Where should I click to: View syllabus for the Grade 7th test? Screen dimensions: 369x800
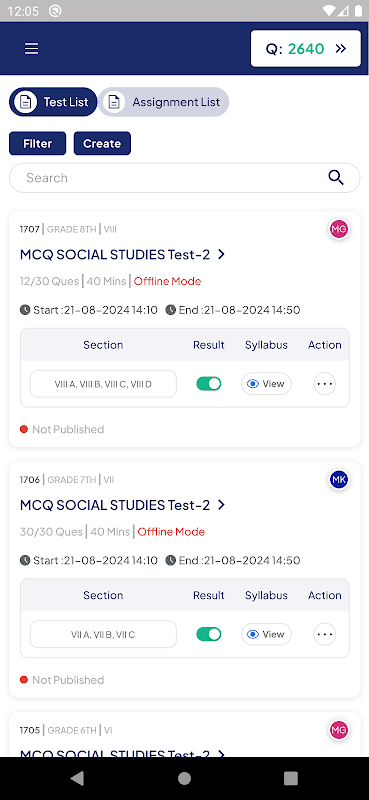(x=266, y=634)
